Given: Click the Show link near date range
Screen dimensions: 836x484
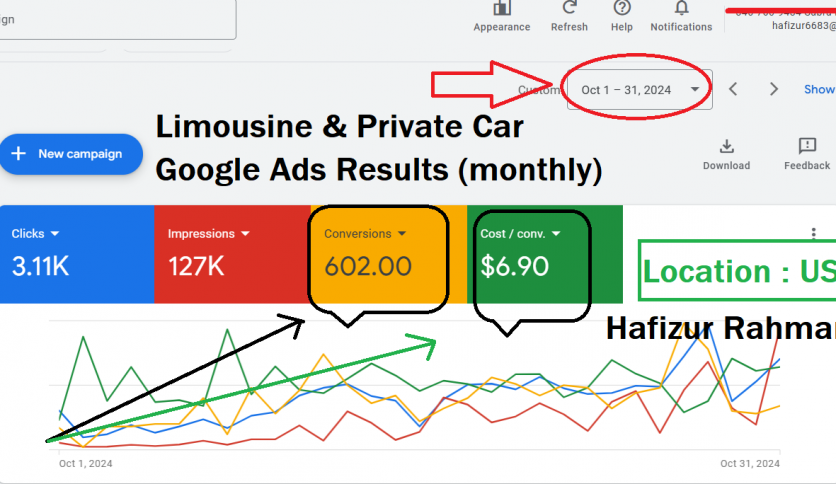Looking at the screenshot, I should [x=819, y=89].
